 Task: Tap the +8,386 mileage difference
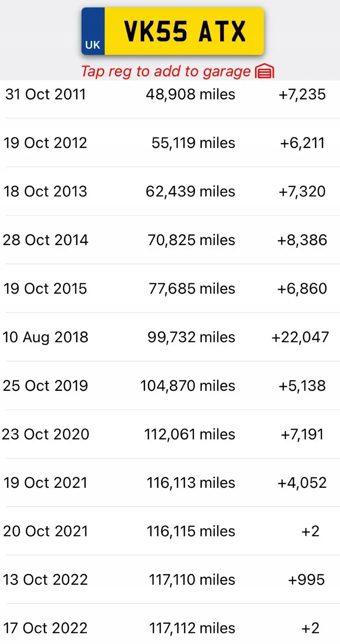[302, 240]
